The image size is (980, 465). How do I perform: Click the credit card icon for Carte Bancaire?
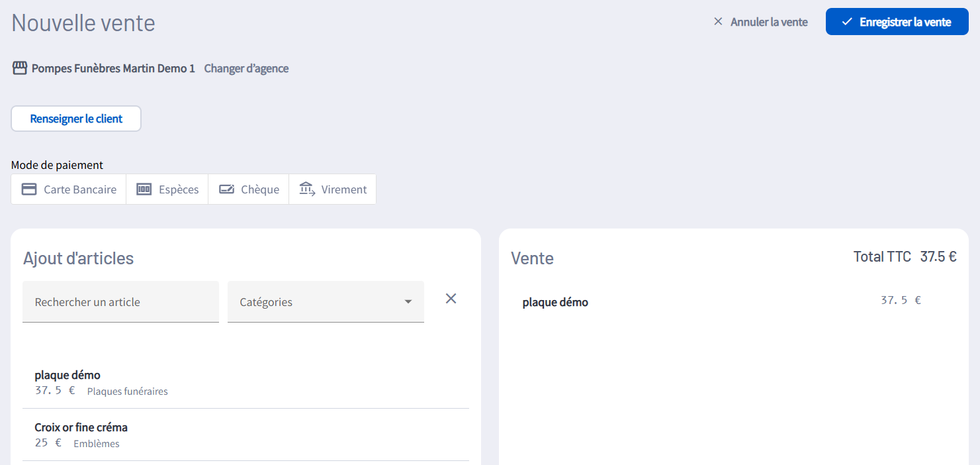[x=29, y=189]
